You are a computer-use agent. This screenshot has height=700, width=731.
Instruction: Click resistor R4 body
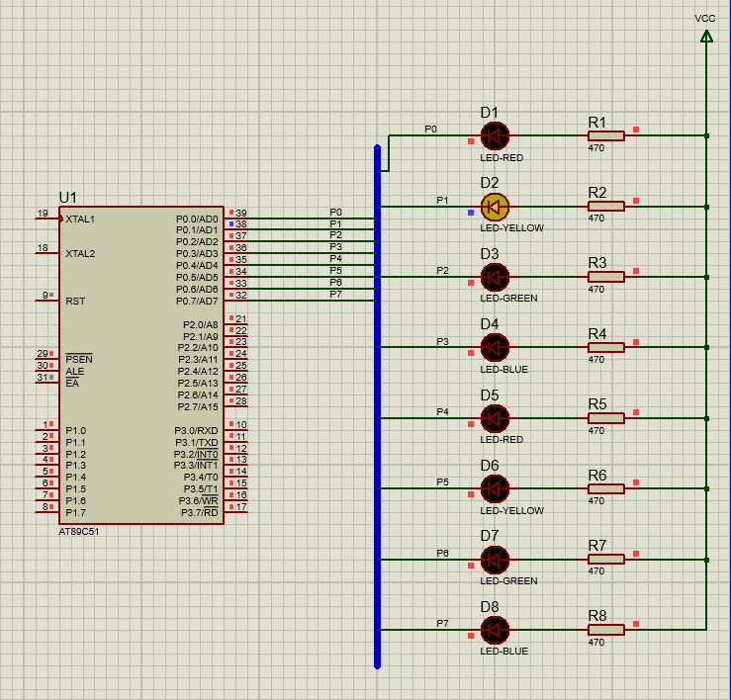click(x=605, y=348)
